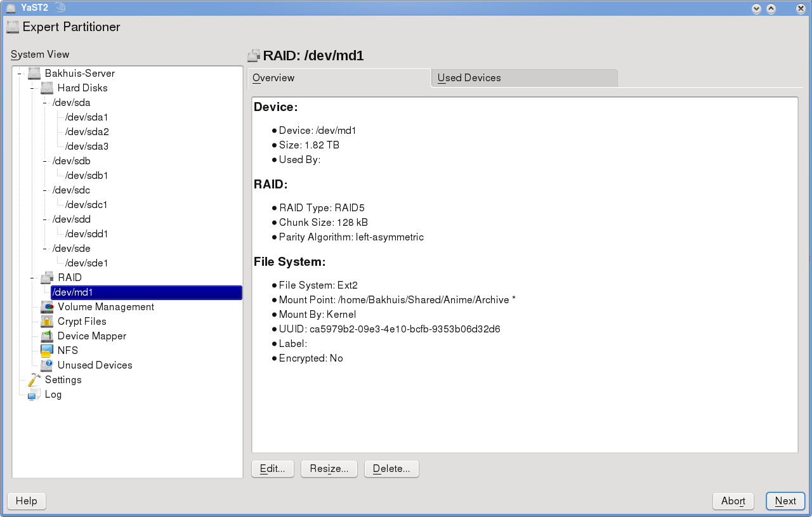812x517 pixels.
Task: Select disk /dev/sdd
Action: [72, 219]
